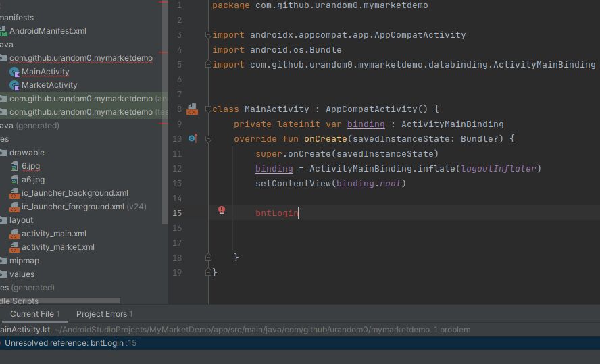Click super.onCreate call on line 11

point(347,154)
